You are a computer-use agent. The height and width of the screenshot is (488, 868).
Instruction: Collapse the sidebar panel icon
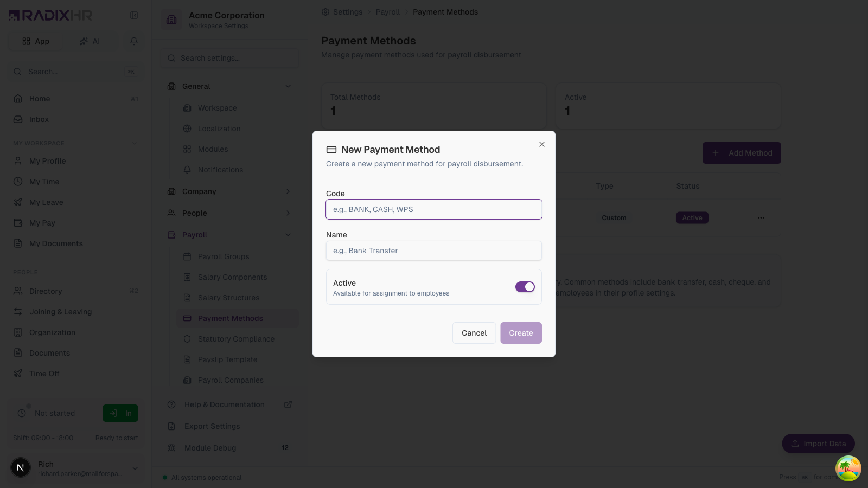point(134,15)
